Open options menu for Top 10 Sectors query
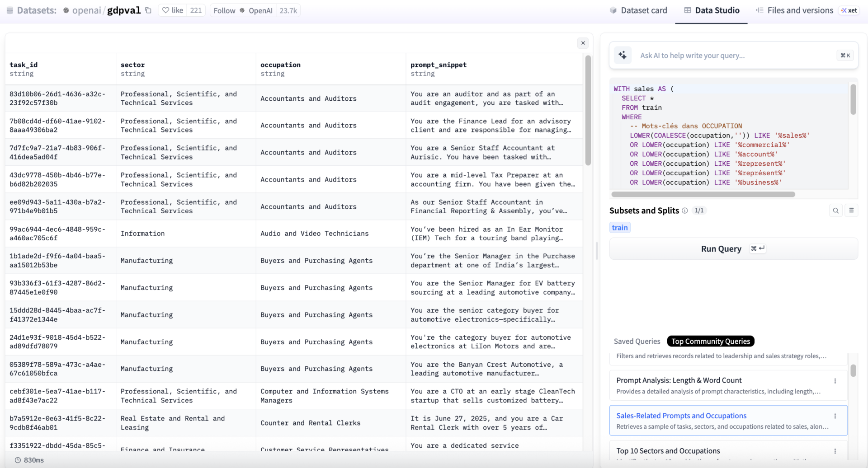868x468 pixels. 835,451
